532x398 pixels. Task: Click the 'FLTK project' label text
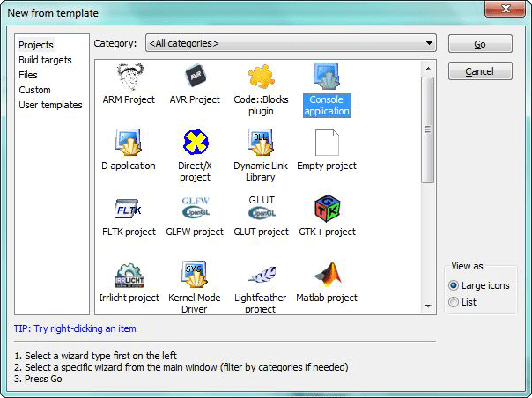click(129, 232)
